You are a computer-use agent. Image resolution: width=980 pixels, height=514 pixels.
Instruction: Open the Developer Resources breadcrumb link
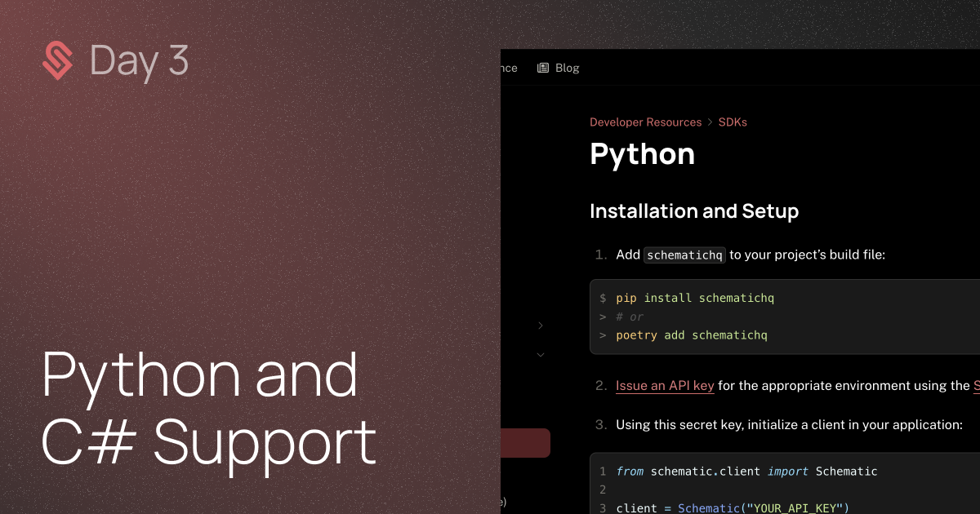(645, 122)
